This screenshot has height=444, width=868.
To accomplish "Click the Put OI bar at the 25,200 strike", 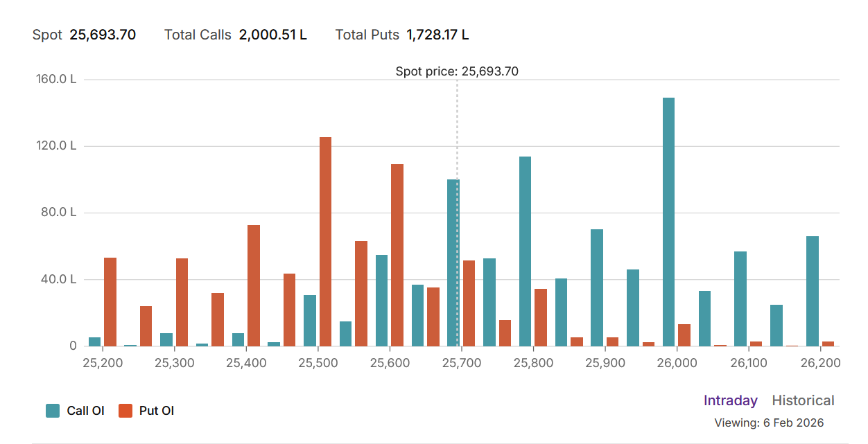I will [x=110, y=302].
